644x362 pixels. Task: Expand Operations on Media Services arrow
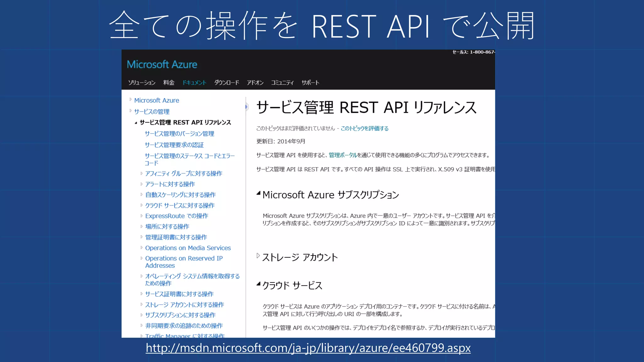(142, 248)
